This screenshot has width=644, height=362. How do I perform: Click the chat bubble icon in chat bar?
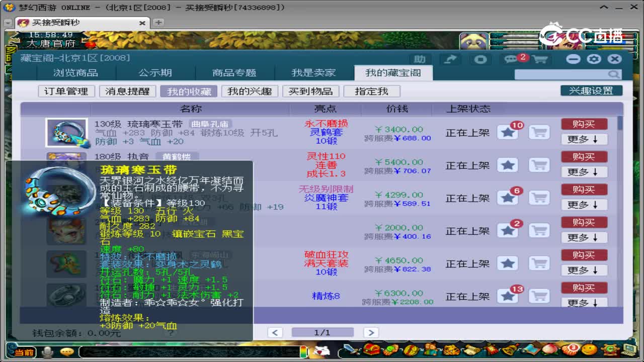pyautogui.click(x=67, y=351)
